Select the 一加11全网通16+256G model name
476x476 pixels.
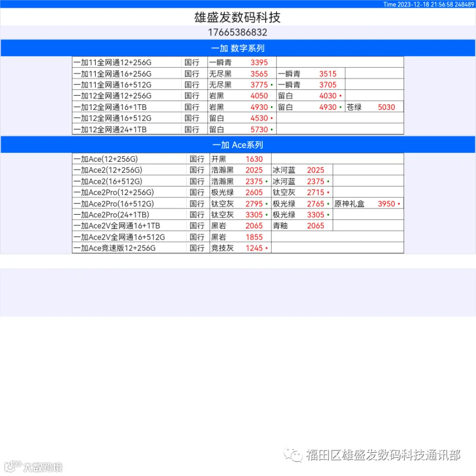point(112,74)
